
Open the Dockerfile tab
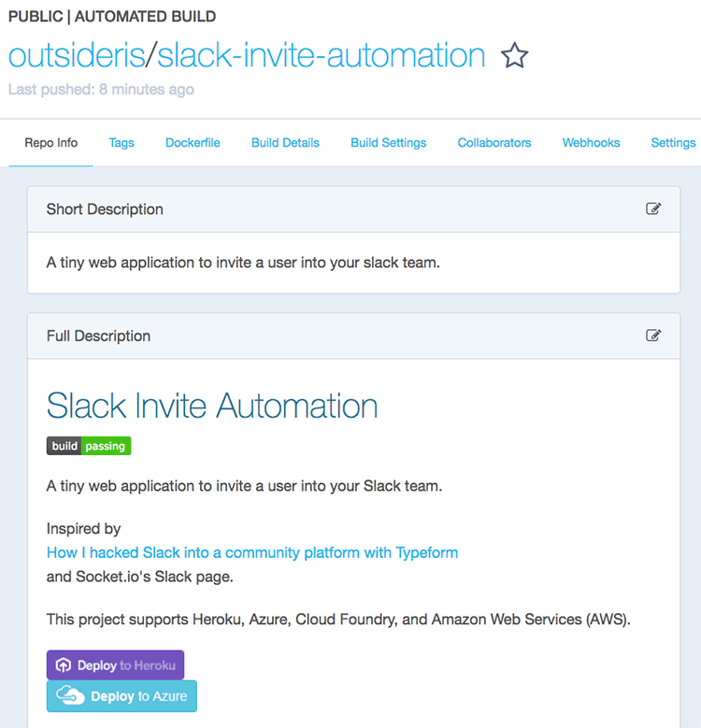point(193,143)
